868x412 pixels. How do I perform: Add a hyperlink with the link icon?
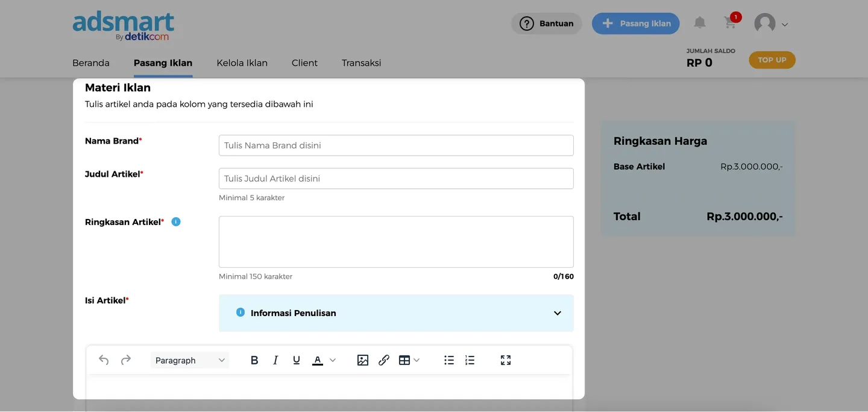click(x=384, y=360)
